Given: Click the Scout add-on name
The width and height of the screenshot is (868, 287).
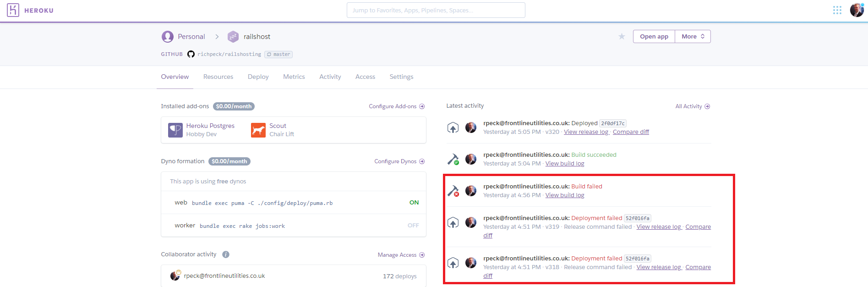Looking at the screenshot, I should [x=278, y=126].
